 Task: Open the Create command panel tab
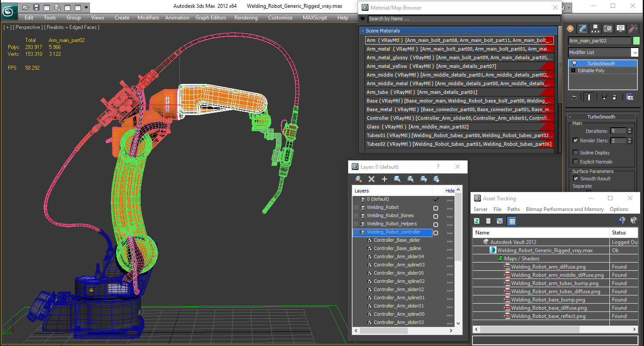570,29
